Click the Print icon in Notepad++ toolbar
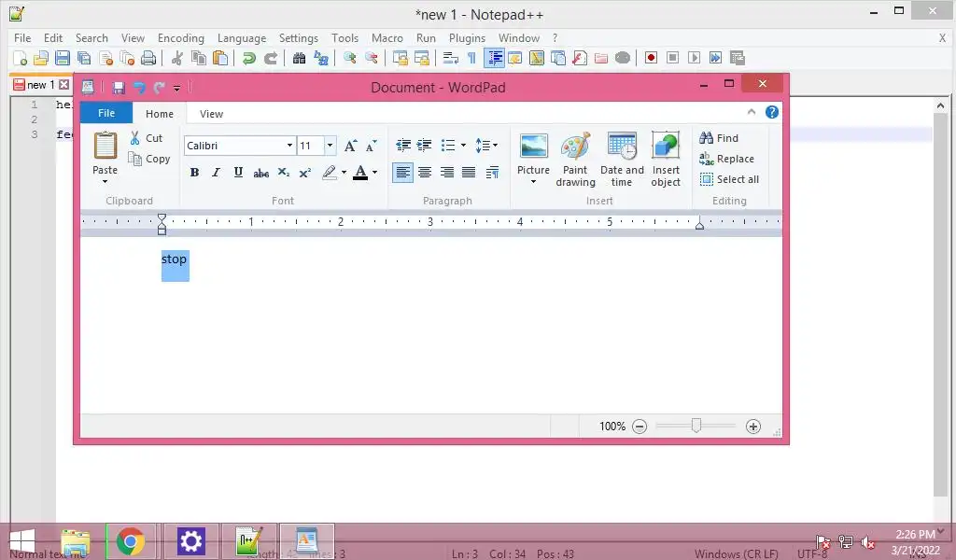The width and height of the screenshot is (956, 560). coord(148,58)
